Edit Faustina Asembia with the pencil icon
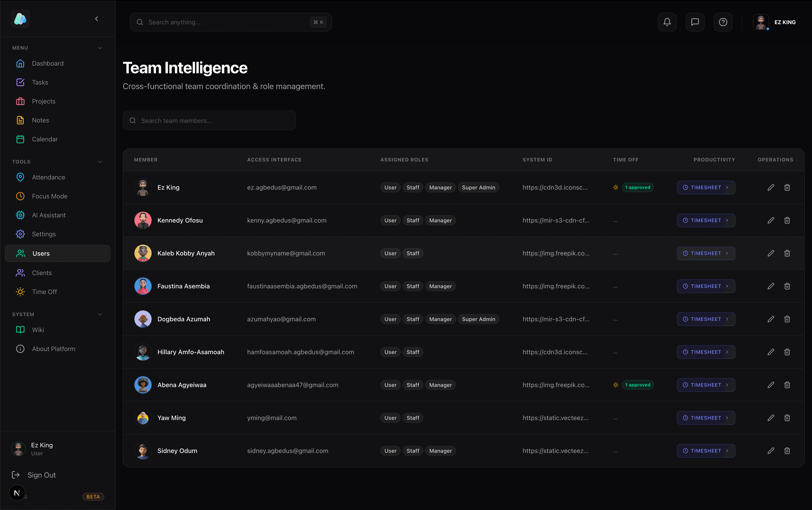This screenshot has width=812, height=510. point(771,286)
